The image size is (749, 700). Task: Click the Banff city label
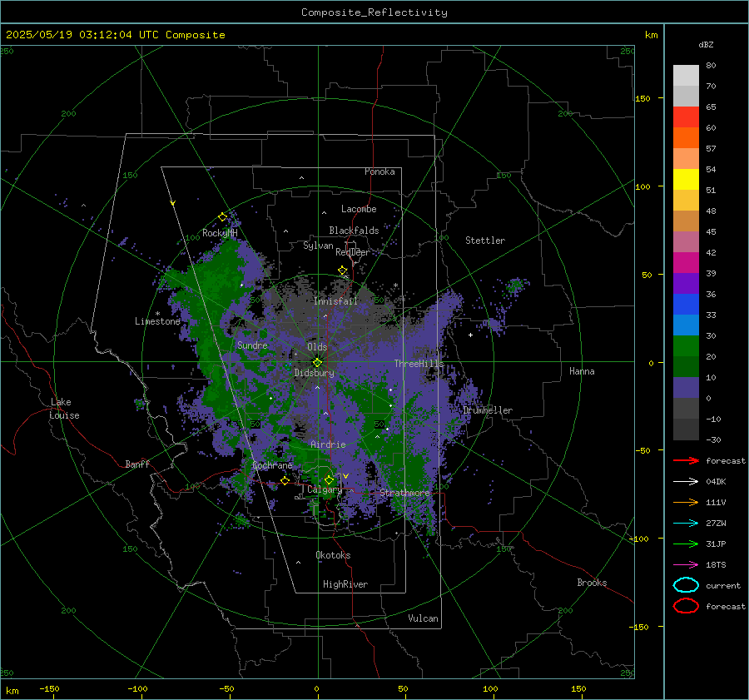pos(137,464)
